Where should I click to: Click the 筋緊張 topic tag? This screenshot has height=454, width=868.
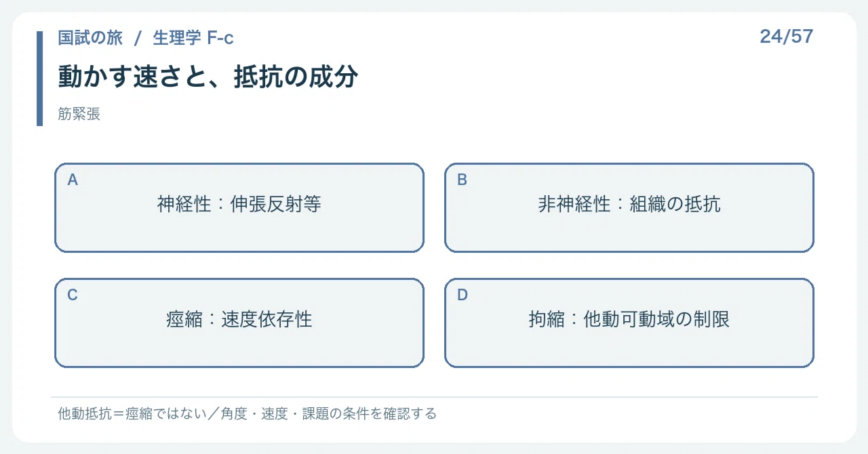pyautogui.click(x=79, y=115)
